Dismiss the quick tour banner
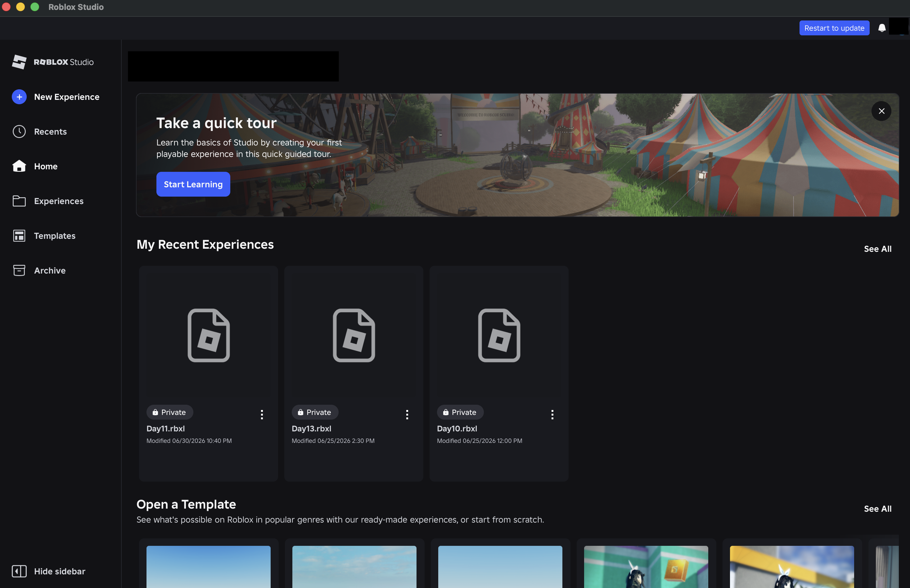The height and width of the screenshot is (588, 910). (x=881, y=111)
